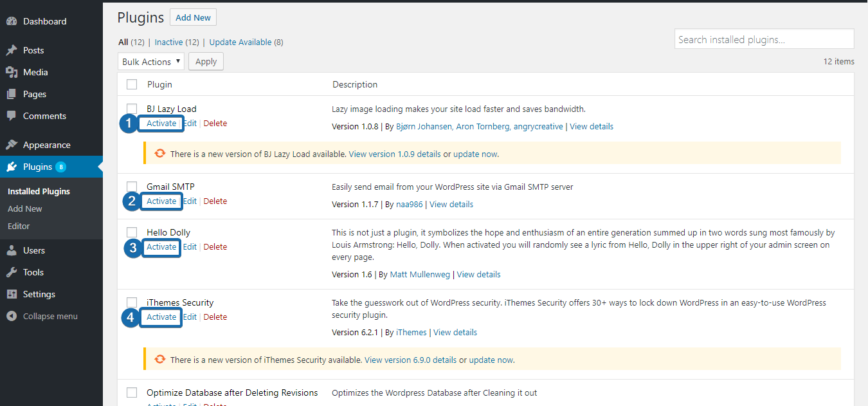Check the BJ Lazy Load checkbox
The image size is (868, 406).
point(132,109)
